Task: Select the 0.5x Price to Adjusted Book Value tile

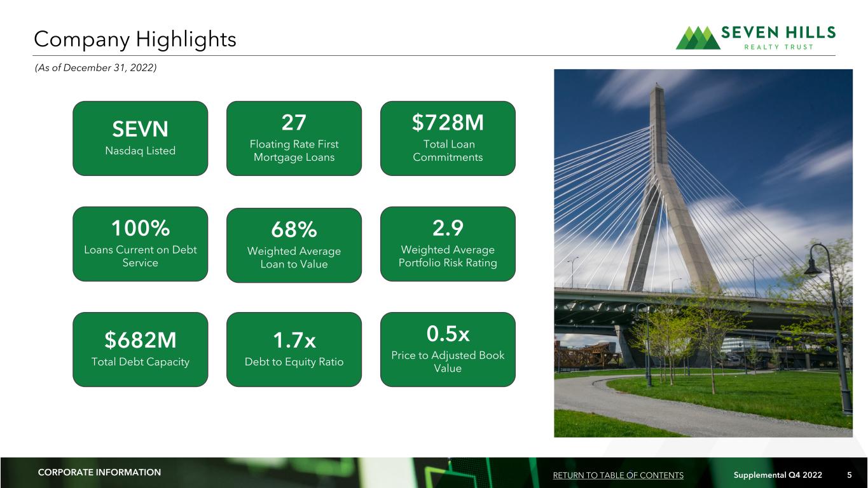Action: point(448,349)
